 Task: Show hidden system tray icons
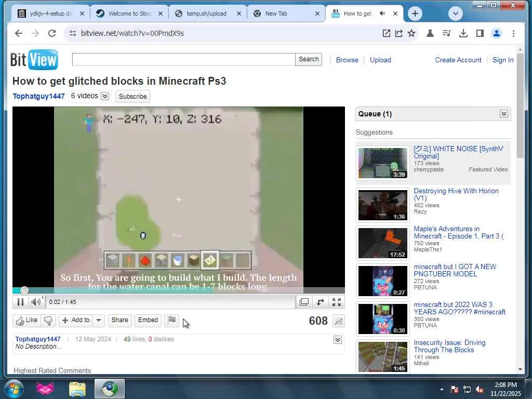pyautogui.click(x=442, y=389)
